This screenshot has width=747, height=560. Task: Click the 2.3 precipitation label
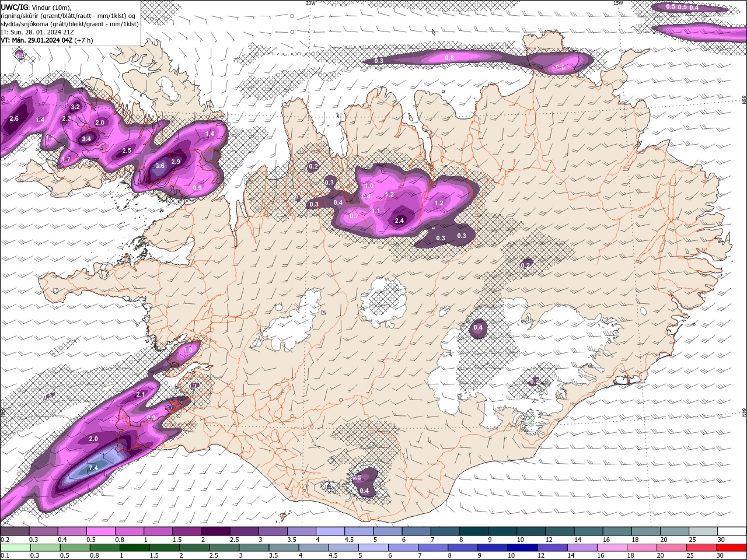click(67, 118)
